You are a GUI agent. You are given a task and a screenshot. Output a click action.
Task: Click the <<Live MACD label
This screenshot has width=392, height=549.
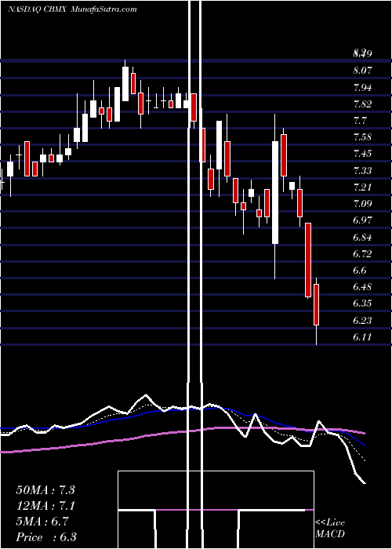coord(330,529)
